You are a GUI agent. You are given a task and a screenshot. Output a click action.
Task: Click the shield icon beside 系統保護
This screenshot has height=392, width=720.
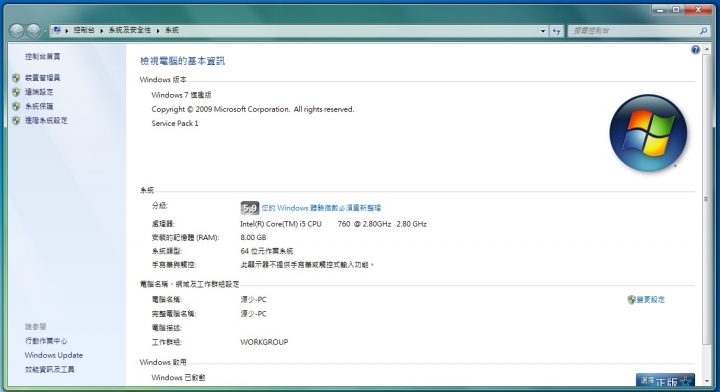pyautogui.click(x=16, y=106)
